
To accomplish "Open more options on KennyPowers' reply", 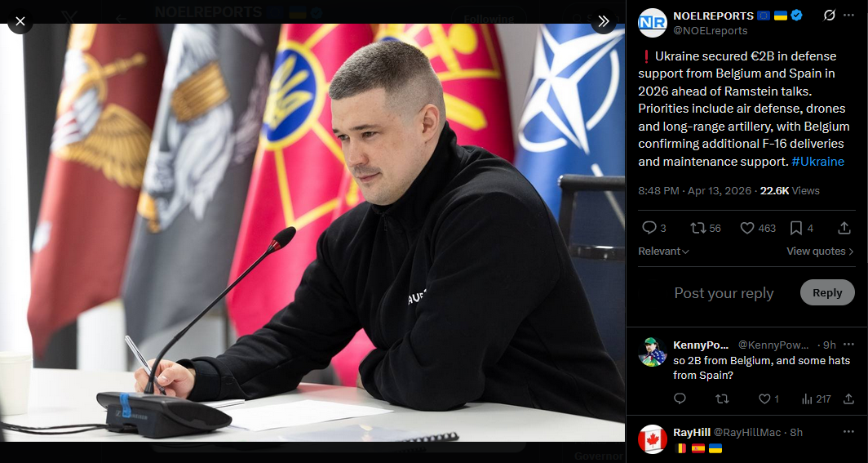I will (848, 345).
